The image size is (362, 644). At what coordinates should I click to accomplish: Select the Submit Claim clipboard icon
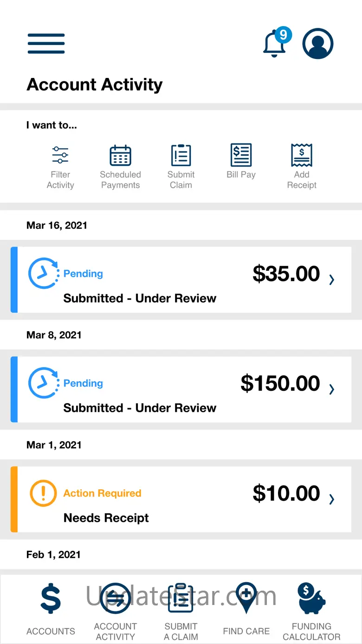click(x=181, y=156)
